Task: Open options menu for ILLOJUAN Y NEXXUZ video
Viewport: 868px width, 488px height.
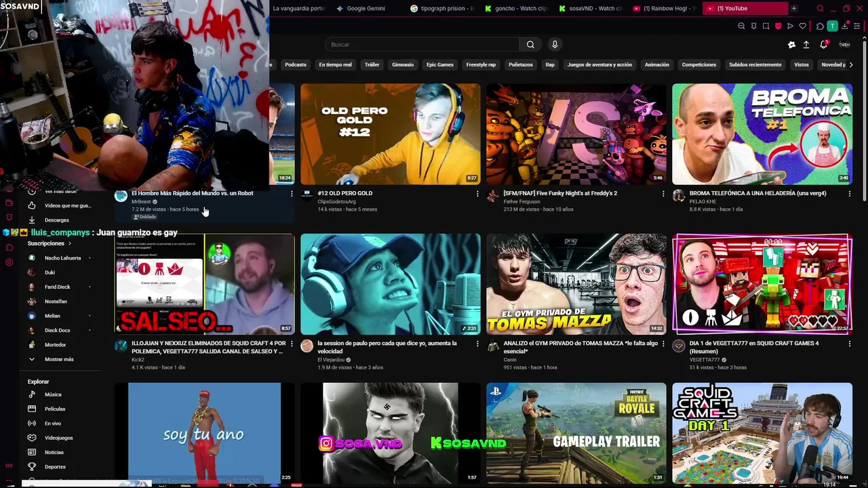Action: pyautogui.click(x=292, y=344)
